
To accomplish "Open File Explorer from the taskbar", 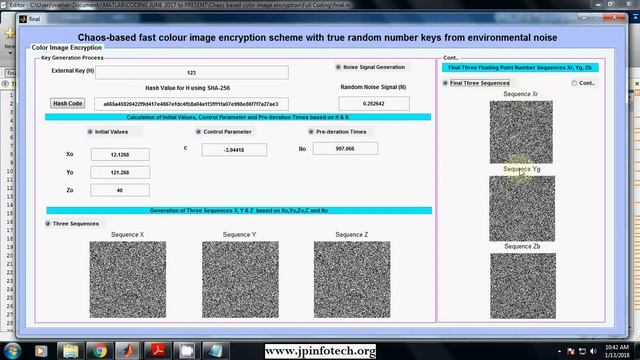I will [71, 351].
